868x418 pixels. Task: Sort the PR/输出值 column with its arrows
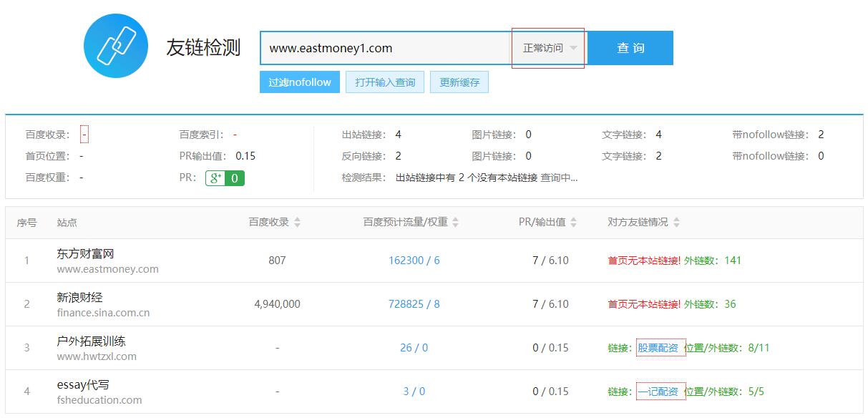tap(572, 222)
